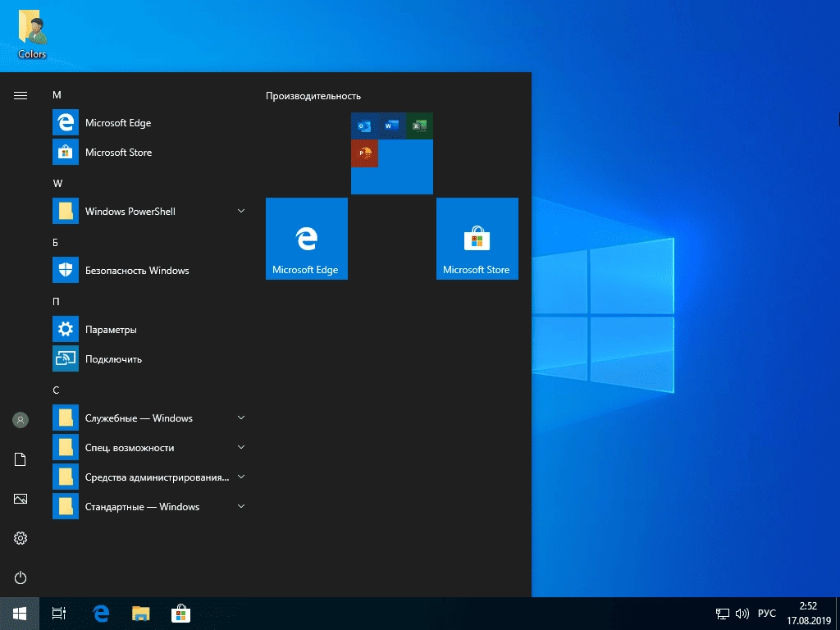The height and width of the screenshot is (630, 840).
Task: Click the letter С section header
Action: point(56,390)
